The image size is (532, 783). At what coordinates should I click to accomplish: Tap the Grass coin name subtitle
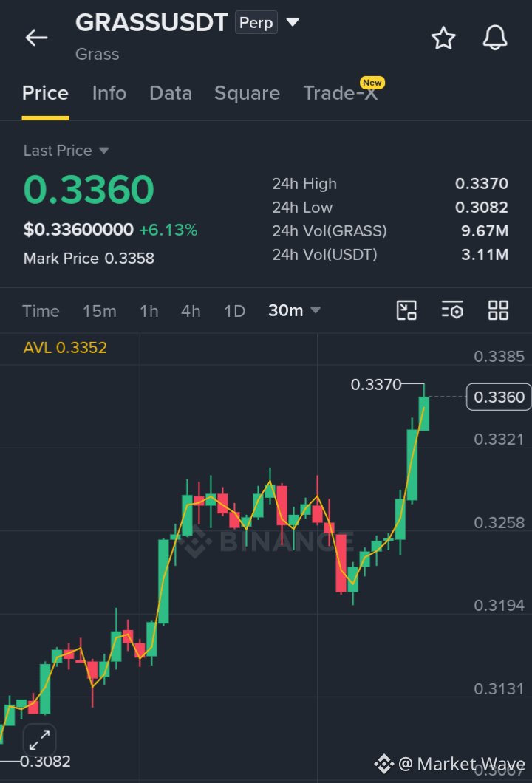(x=98, y=54)
